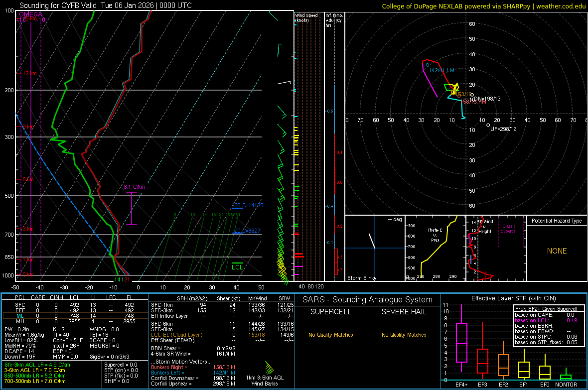The height and width of the screenshot is (390, 588).
Task: Click the '-20 C=8927'' height label
Action: [247, 231]
